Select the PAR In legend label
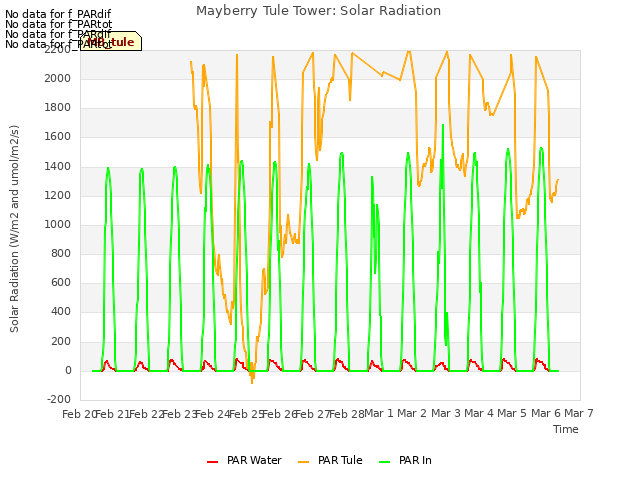640x480 pixels. tap(415, 460)
